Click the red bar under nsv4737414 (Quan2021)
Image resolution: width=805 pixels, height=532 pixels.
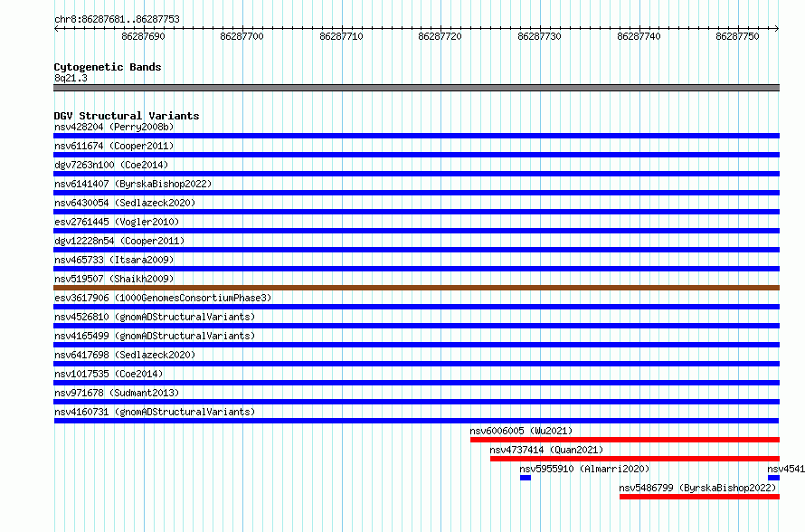pyautogui.click(x=635, y=459)
